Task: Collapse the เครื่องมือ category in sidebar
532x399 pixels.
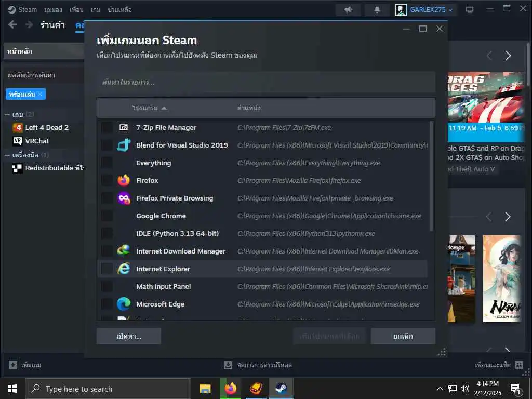Action: coord(7,155)
